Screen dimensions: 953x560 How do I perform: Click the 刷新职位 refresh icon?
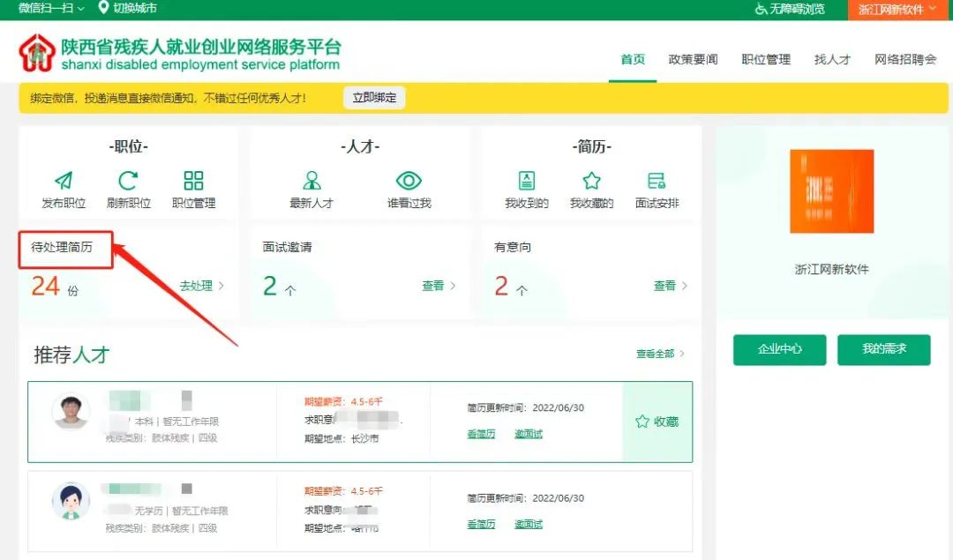pos(129,181)
